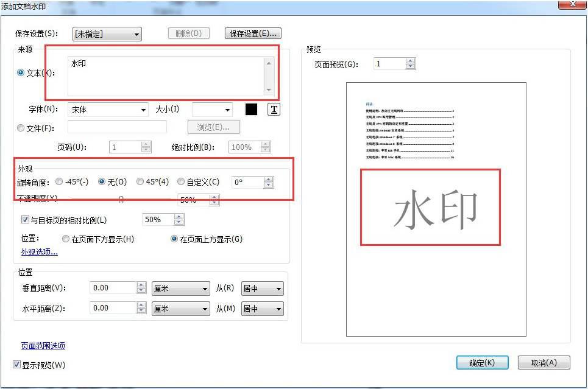Open the 页面范围选项 link
The width and height of the screenshot is (588, 389).
pos(43,345)
